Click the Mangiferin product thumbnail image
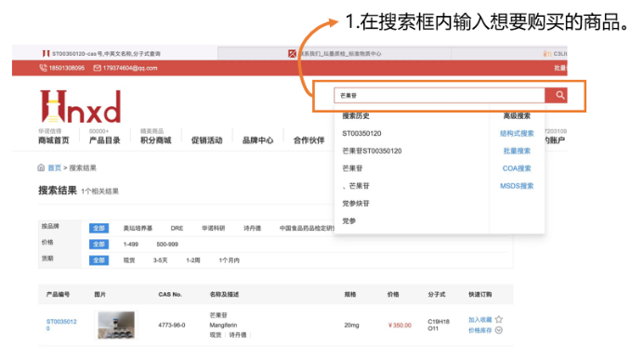 coord(116,325)
